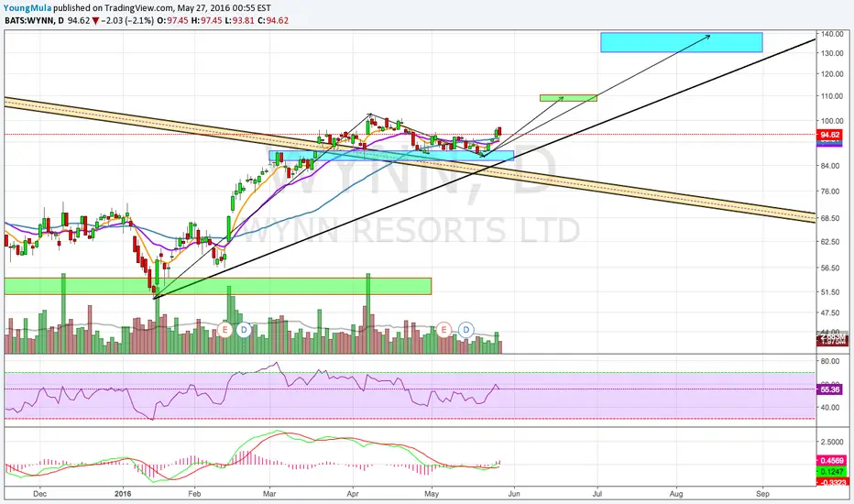
Task: Select the BATS:WYNN, D symbol label
Action: tap(34, 21)
